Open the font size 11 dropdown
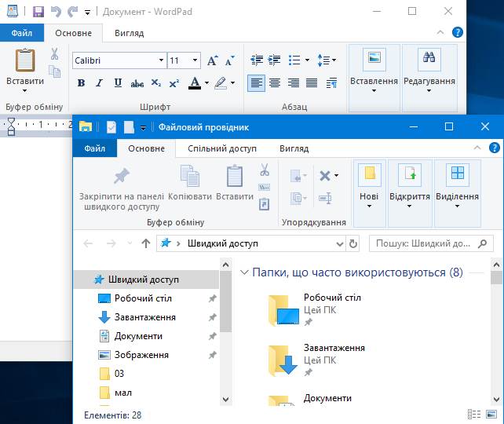This screenshot has height=424, width=504. [195, 60]
